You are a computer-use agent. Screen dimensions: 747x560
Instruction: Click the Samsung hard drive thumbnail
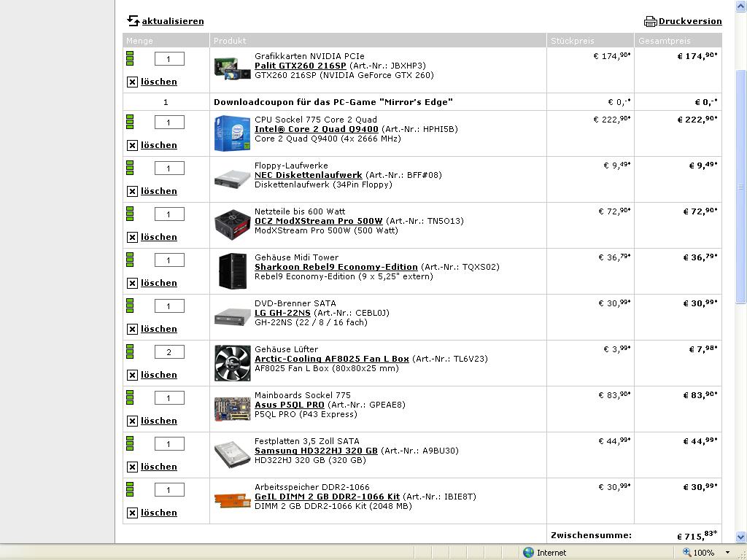233,455
